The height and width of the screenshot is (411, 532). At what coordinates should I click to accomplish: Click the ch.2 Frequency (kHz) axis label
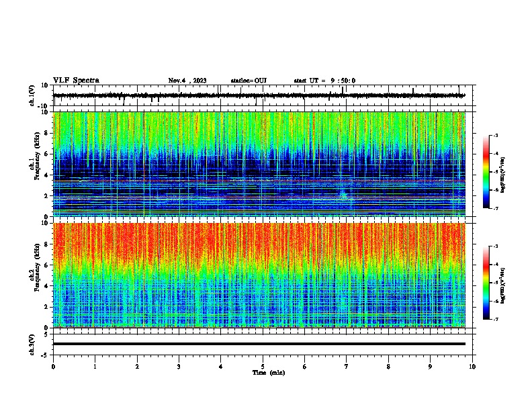coord(35,267)
